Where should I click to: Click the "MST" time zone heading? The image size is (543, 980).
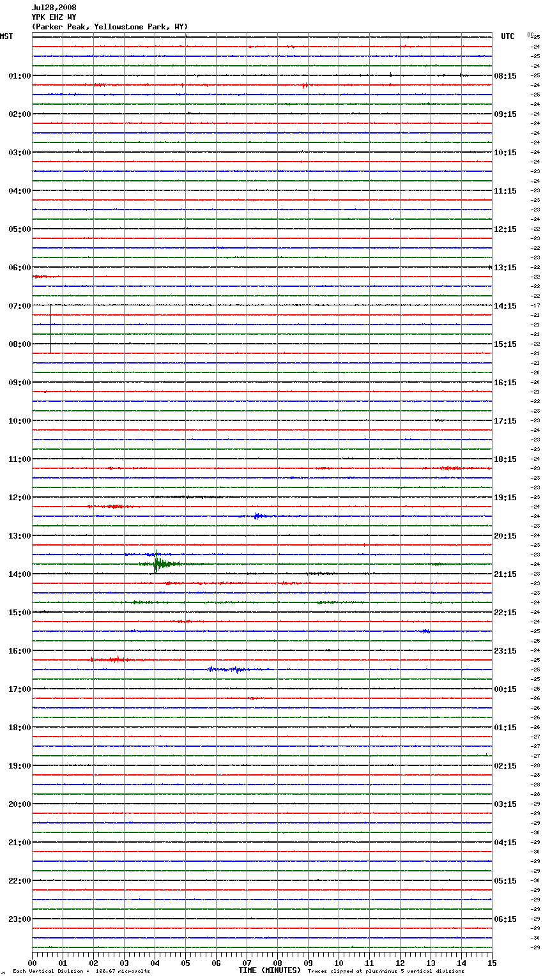click(x=6, y=36)
